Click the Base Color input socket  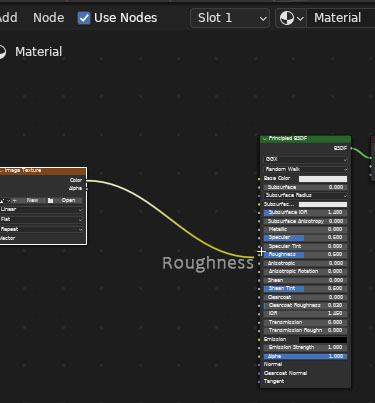point(259,179)
